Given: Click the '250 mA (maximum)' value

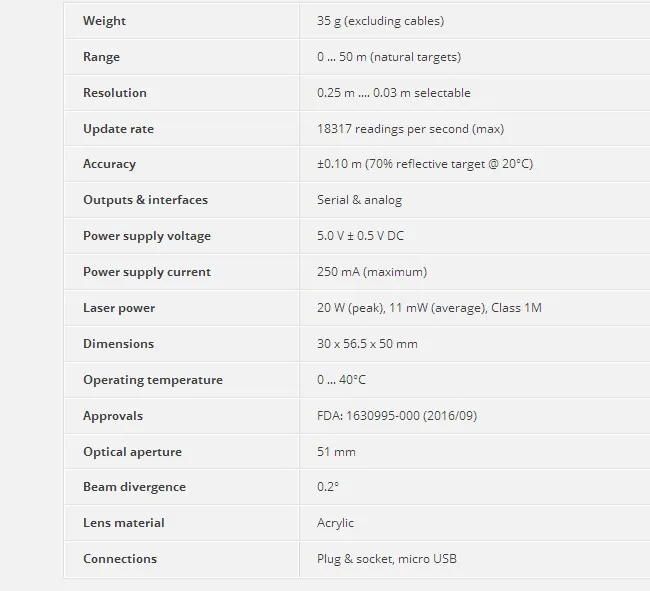Looking at the screenshot, I should [x=372, y=272].
